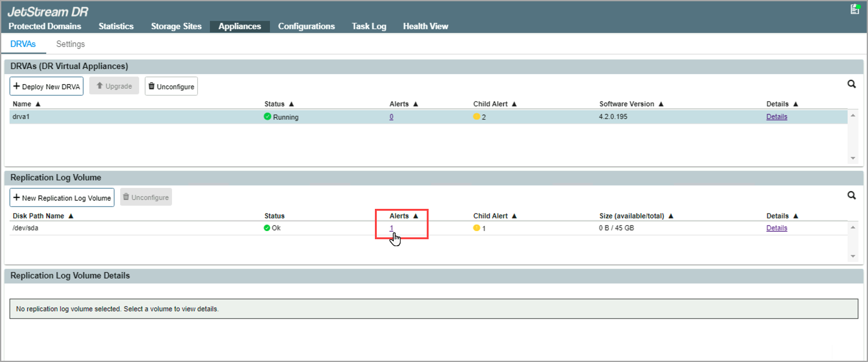The width and height of the screenshot is (868, 362).
Task: Open the Alerts count link for /dev/sda
Action: point(391,228)
